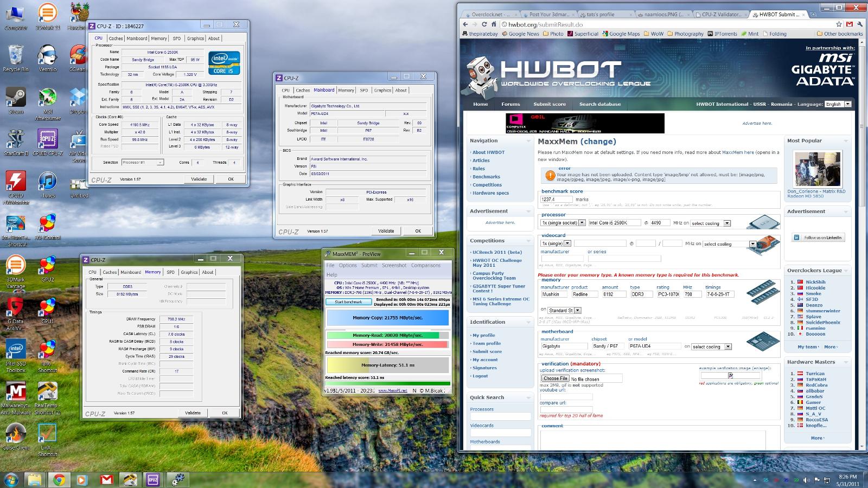Click Choose File for verification screenshot
Viewport: 868px width, 488px height.
pyautogui.click(x=555, y=378)
